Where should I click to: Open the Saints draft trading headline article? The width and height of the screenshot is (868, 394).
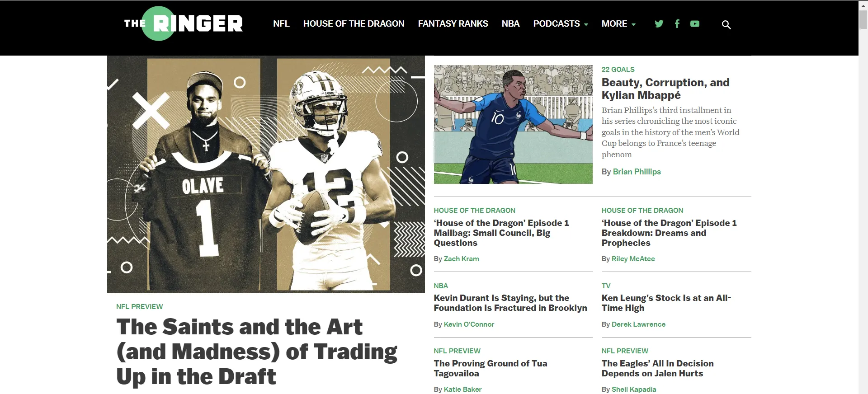[x=257, y=352]
